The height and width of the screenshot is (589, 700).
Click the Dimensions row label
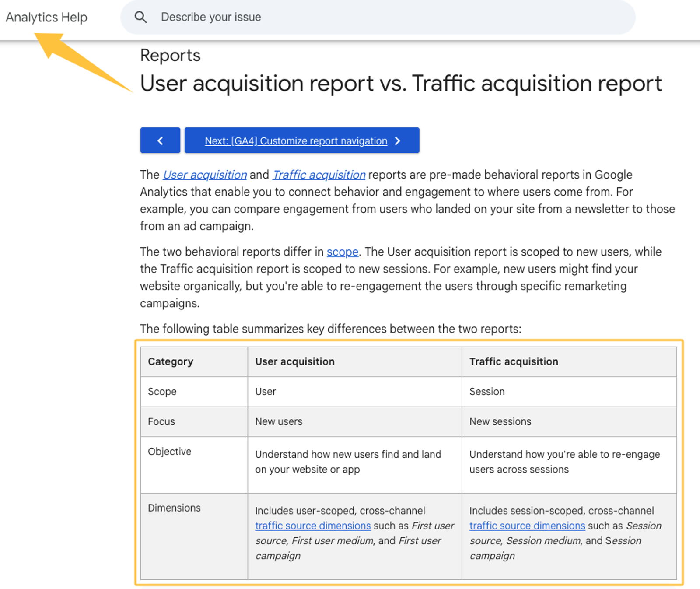coord(174,508)
